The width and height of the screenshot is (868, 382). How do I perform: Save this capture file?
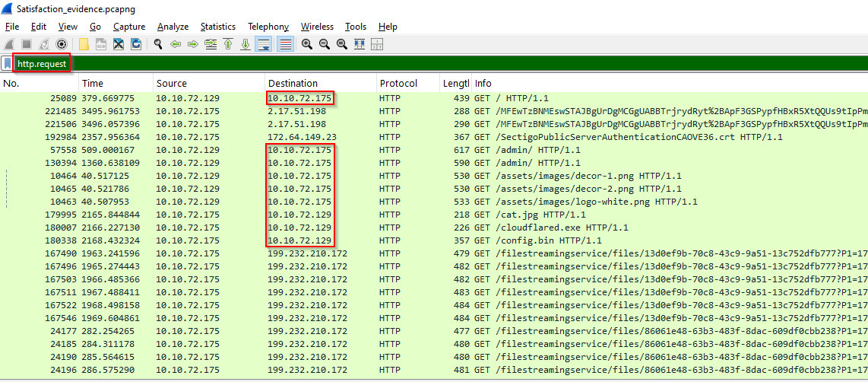pos(101,44)
